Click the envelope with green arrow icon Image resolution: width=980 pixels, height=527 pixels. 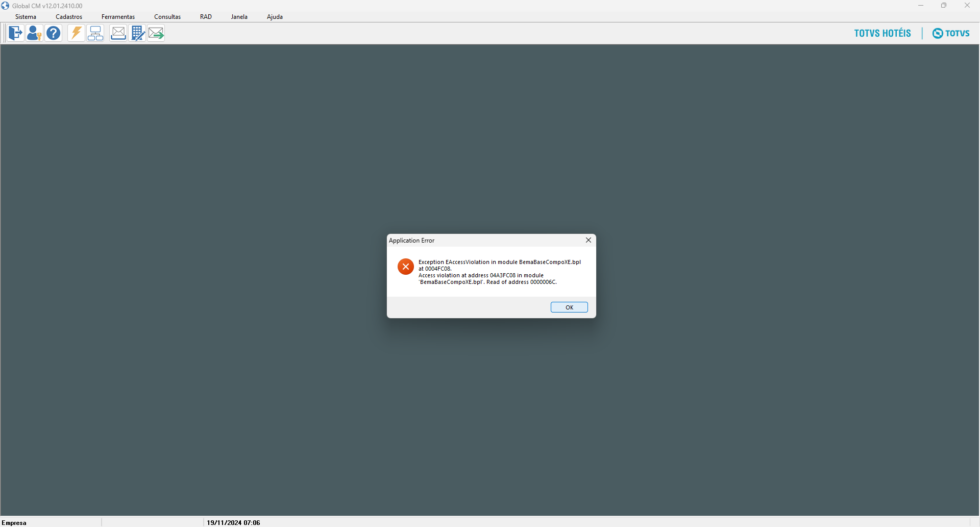click(156, 33)
